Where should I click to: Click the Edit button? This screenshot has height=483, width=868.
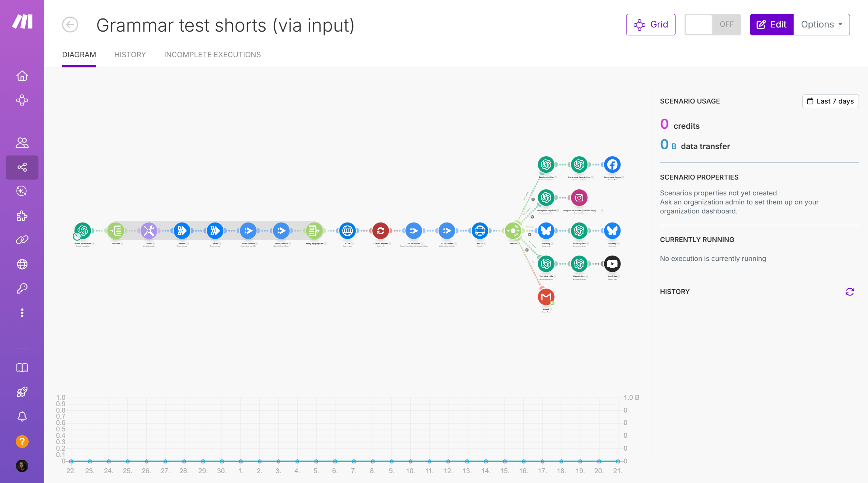tap(772, 24)
